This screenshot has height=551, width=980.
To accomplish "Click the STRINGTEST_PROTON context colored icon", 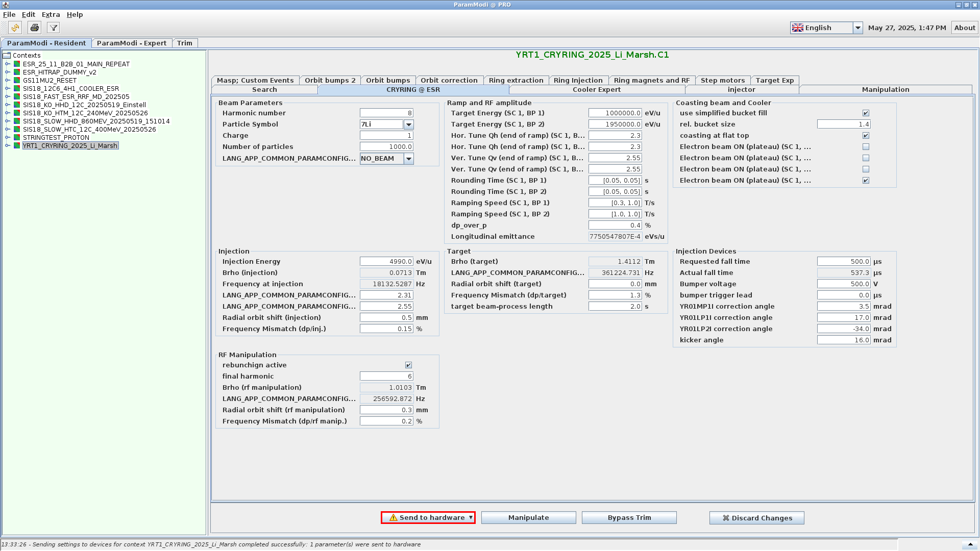I will tap(17, 137).
